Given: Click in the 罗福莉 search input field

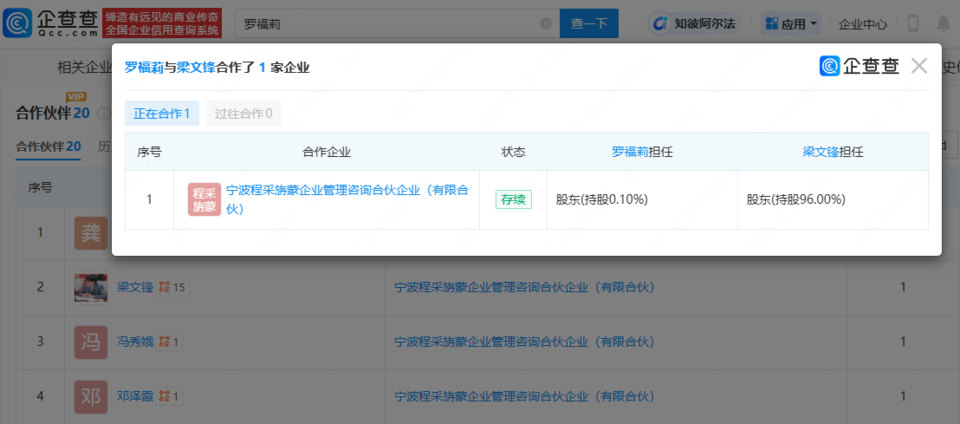Looking at the screenshot, I should pyautogui.click(x=390, y=23).
